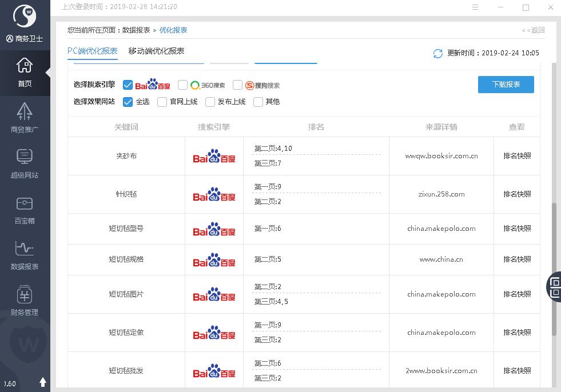Open the QR code floating widget

click(555, 286)
